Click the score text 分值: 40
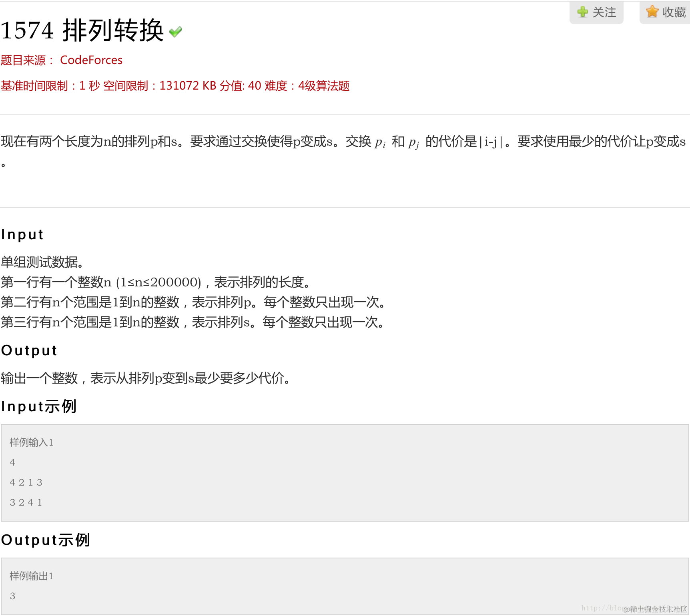690x616 pixels. click(240, 86)
